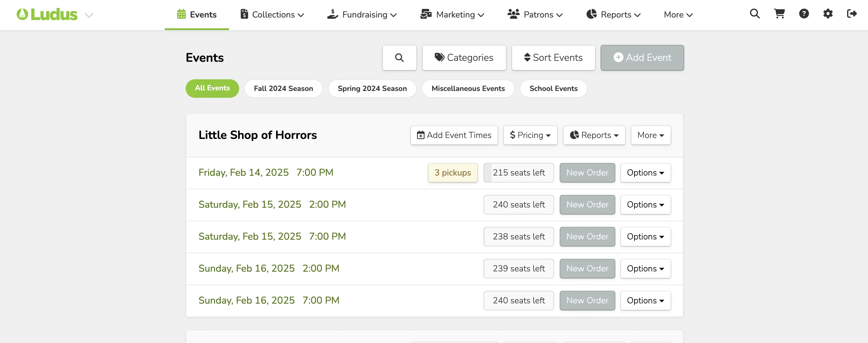Go to the Events tab

(197, 14)
